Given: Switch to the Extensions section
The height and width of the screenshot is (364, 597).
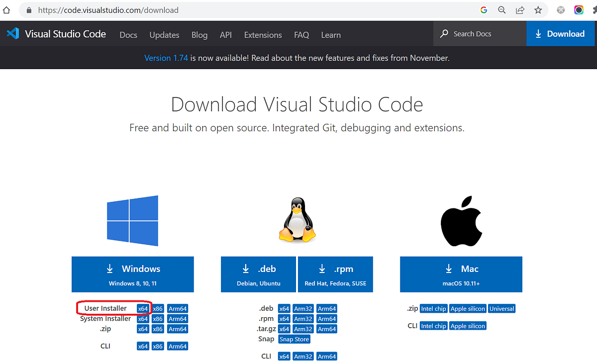Looking at the screenshot, I should tap(263, 35).
